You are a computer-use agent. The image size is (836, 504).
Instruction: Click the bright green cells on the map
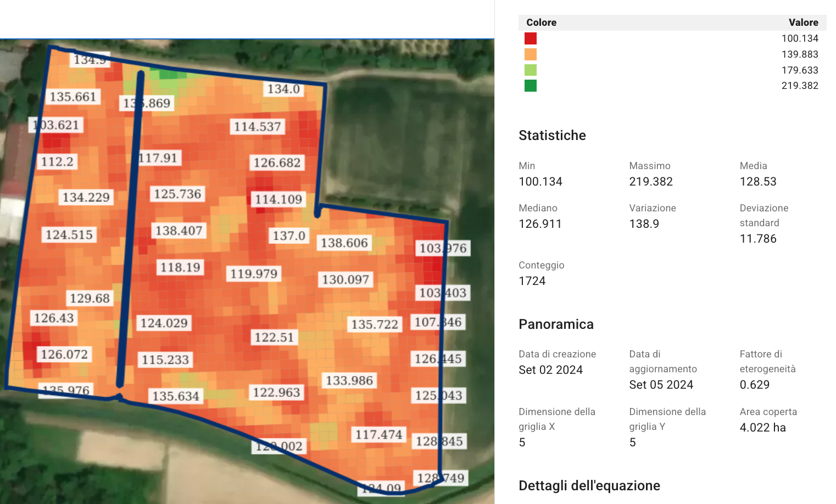pos(169,75)
